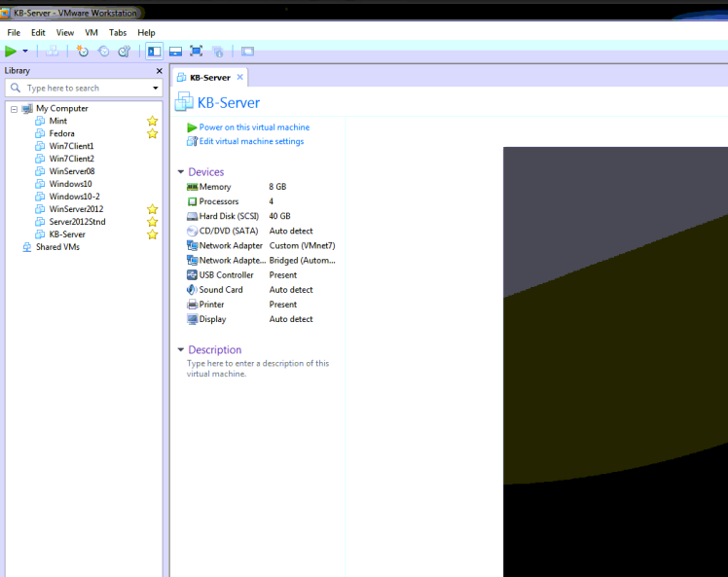Collapse the Devices section
Viewport: 728px width, 577px height.
(181, 172)
